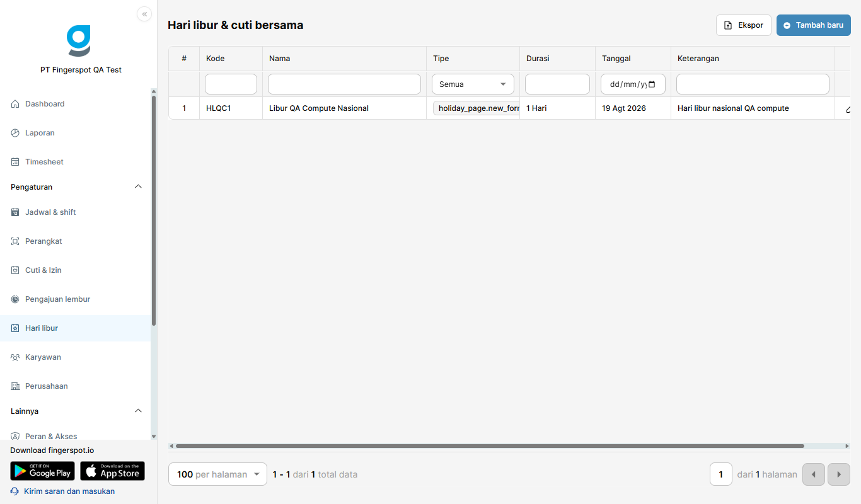
Task: Click the Perangkat device icon
Action: click(15, 241)
